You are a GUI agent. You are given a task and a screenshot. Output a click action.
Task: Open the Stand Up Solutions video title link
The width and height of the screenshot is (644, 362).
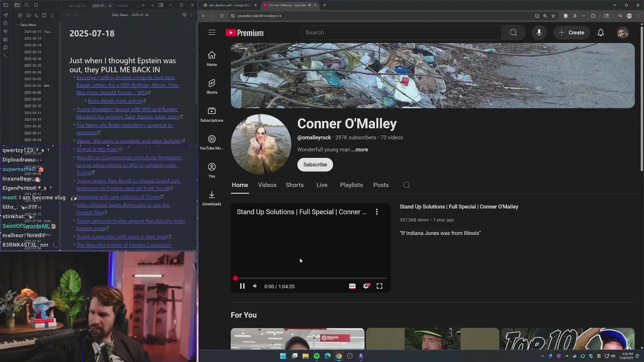459,207
